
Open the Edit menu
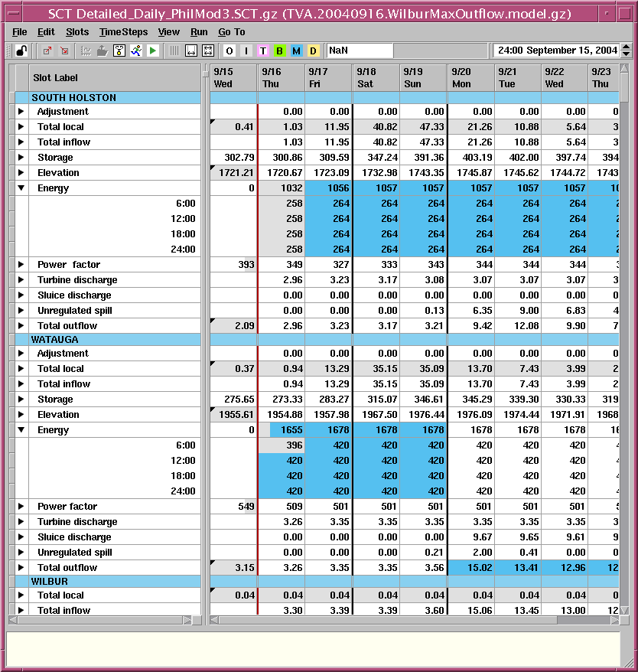click(46, 32)
